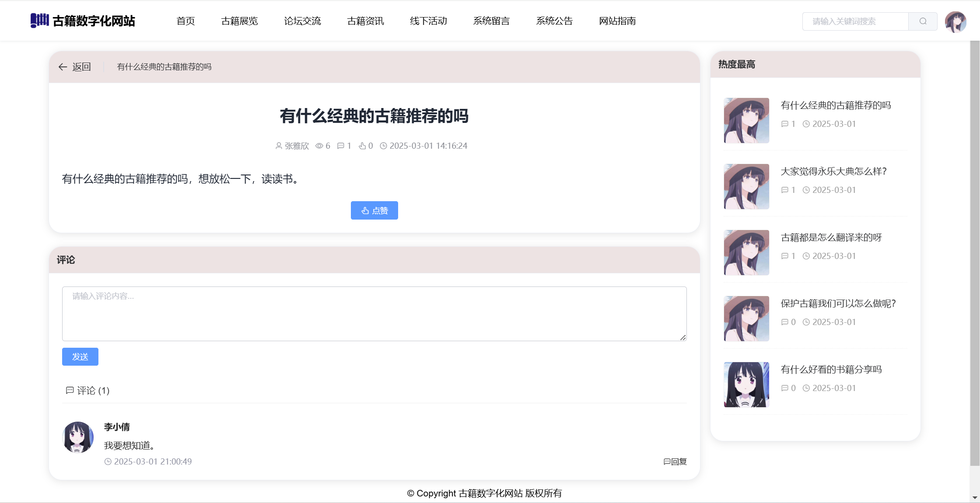
Task: Click the 回复 reply icon on comment
Action: [667, 462]
